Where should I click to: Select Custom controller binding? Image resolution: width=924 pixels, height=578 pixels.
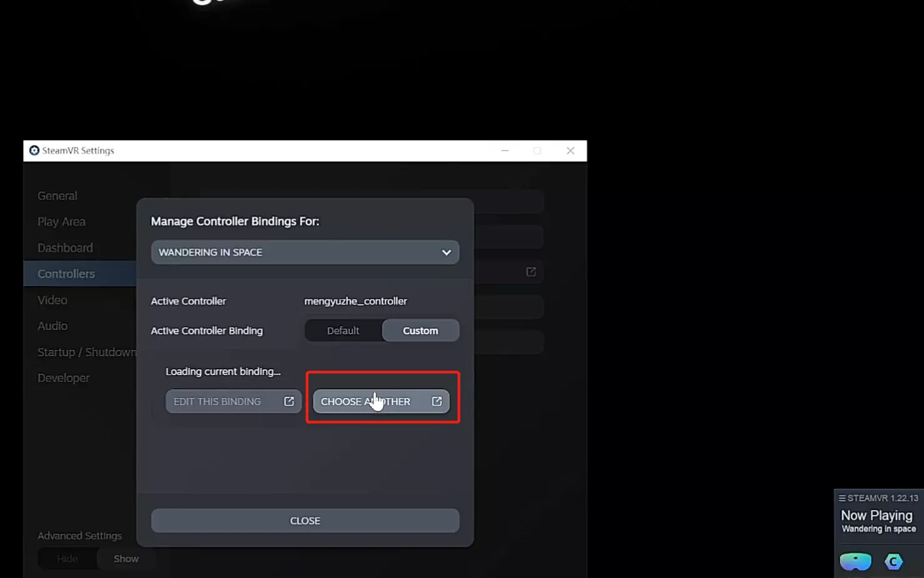coord(420,331)
